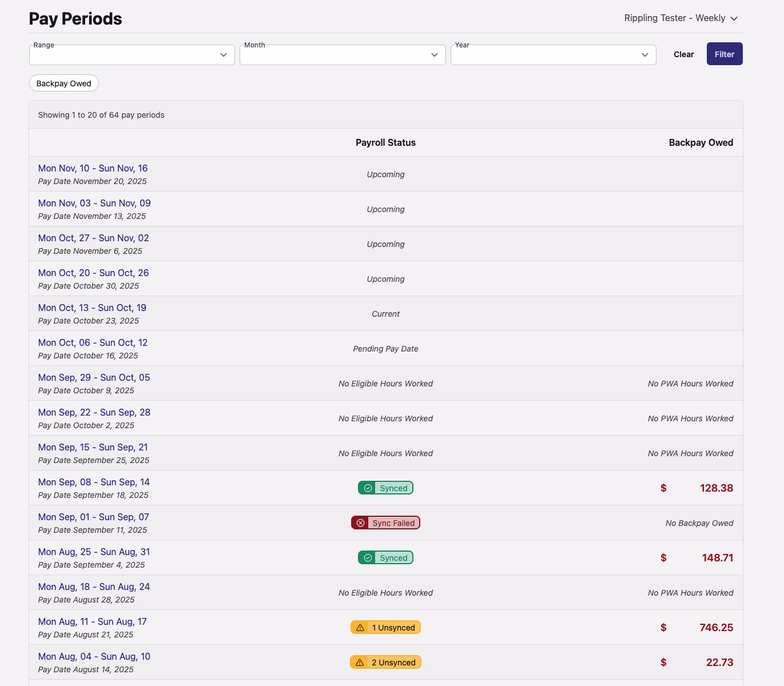The width and height of the screenshot is (784, 686).
Task: Open pay period Mon Nov, 03 - Sun Nov, 09
Action: 94,203
